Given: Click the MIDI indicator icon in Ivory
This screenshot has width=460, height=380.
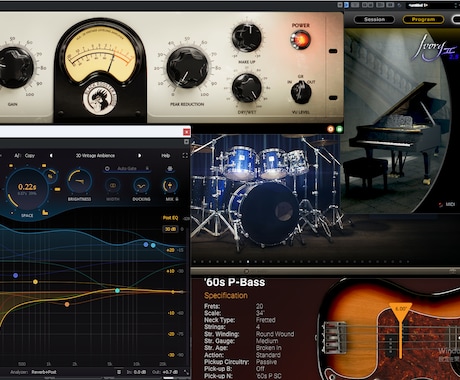Looking at the screenshot, I should (x=441, y=204).
